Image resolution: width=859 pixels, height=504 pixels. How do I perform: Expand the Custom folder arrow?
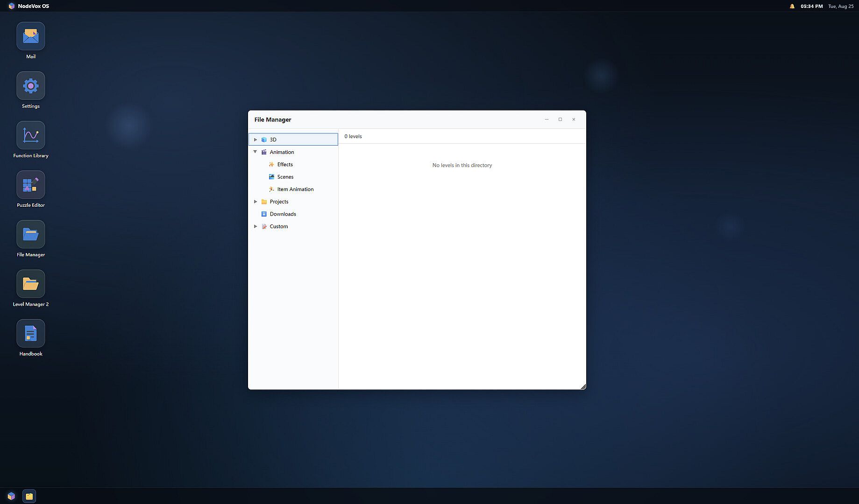click(256, 226)
